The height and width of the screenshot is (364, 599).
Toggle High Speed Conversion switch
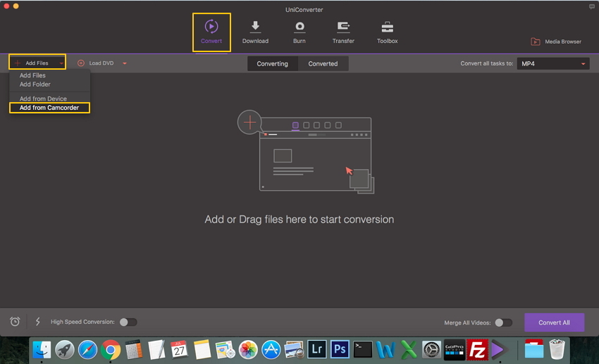point(128,322)
